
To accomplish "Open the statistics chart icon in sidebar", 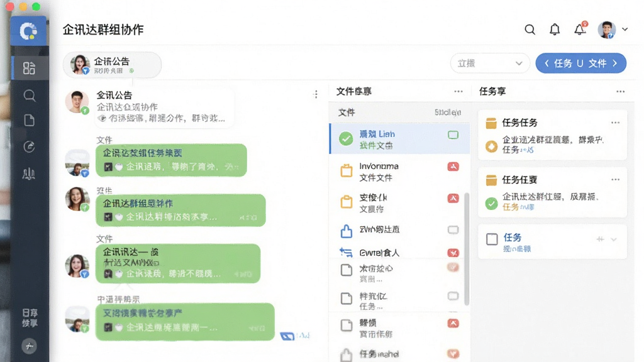I will [x=29, y=173].
